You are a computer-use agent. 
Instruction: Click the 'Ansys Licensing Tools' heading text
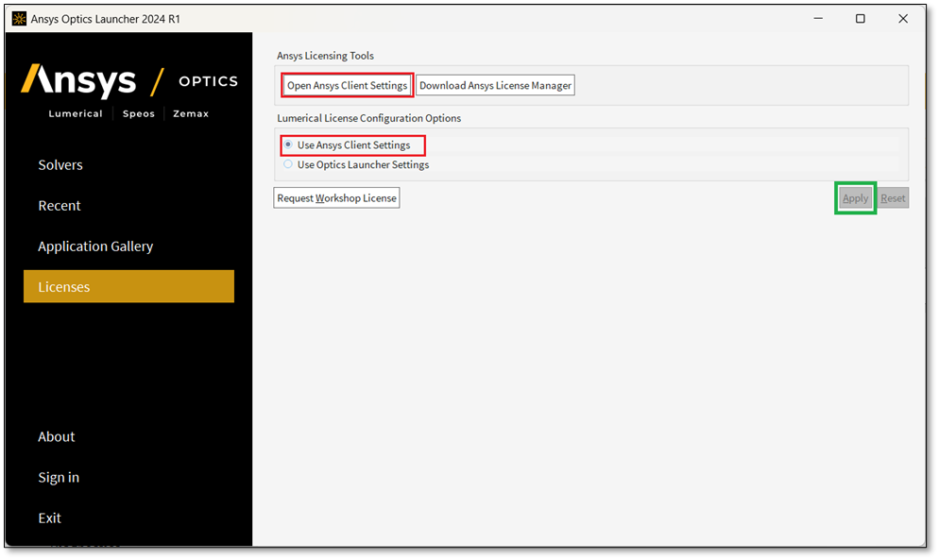tap(325, 56)
